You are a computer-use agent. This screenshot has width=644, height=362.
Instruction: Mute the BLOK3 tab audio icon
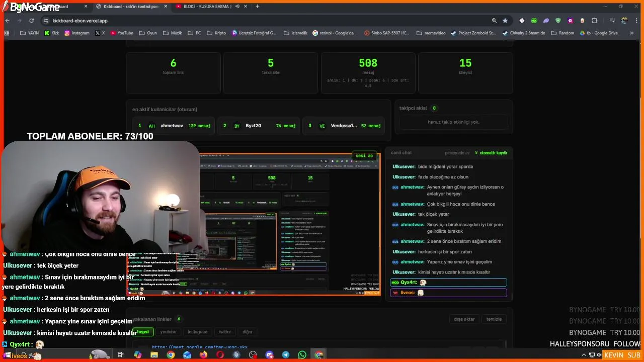[237, 7]
